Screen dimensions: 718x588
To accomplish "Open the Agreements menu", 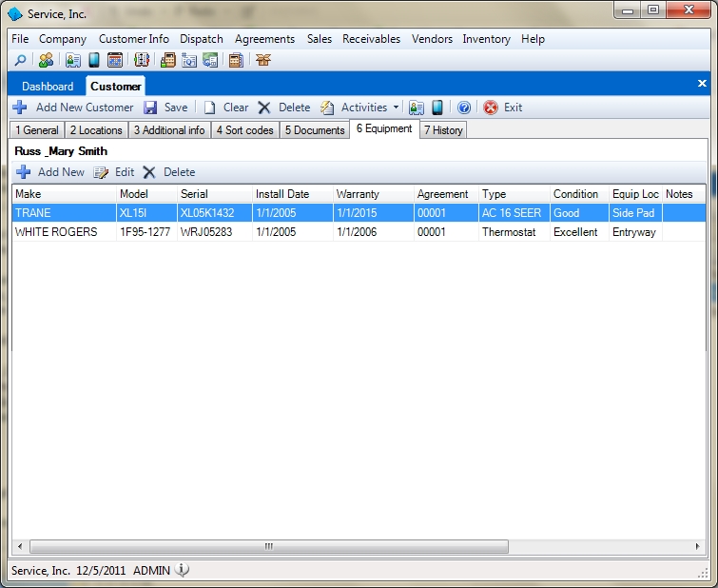I will coord(264,39).
